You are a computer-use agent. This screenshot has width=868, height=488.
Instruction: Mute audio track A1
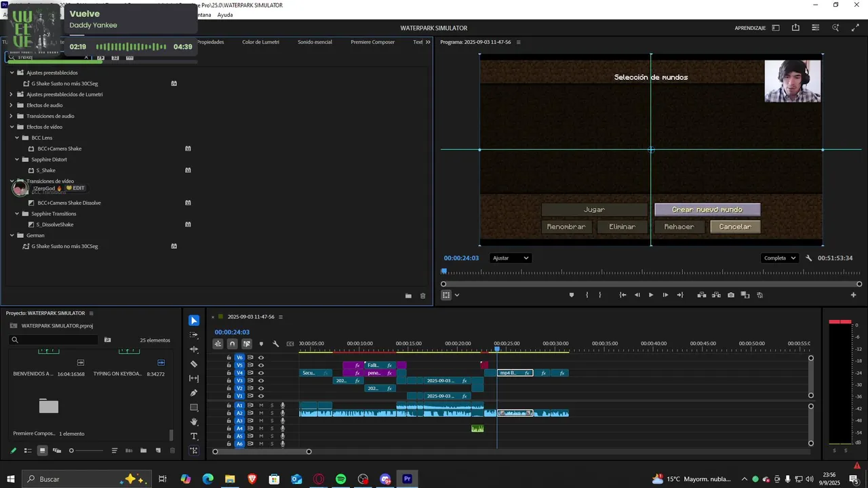point(261,405)
